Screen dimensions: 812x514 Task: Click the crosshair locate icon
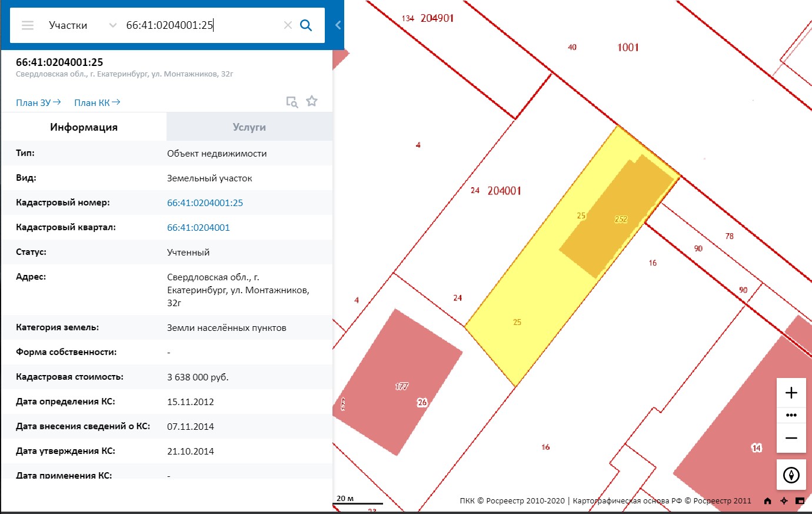(784, 501)
